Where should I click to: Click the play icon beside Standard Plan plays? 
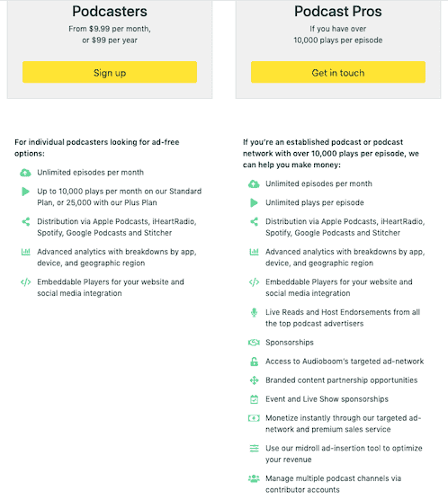tap(25, 192)
